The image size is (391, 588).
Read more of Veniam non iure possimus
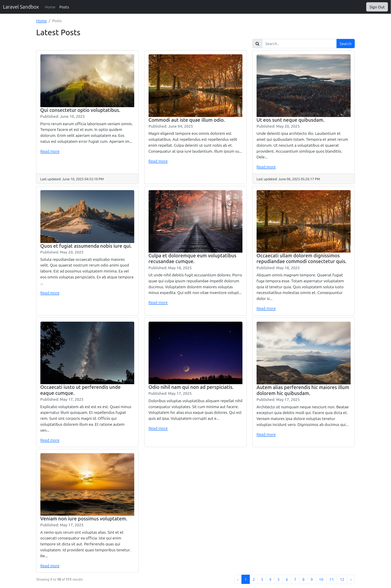[x=50, y=566]
